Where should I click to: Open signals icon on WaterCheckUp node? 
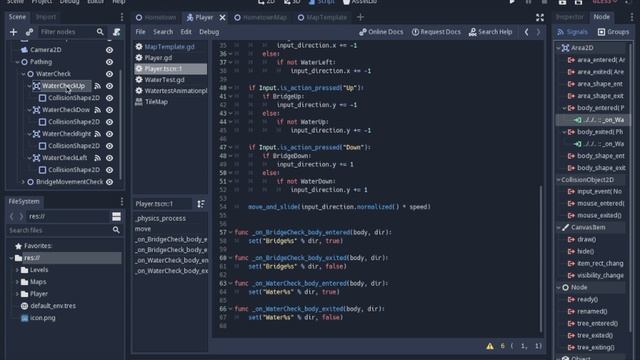click(98, 86)
